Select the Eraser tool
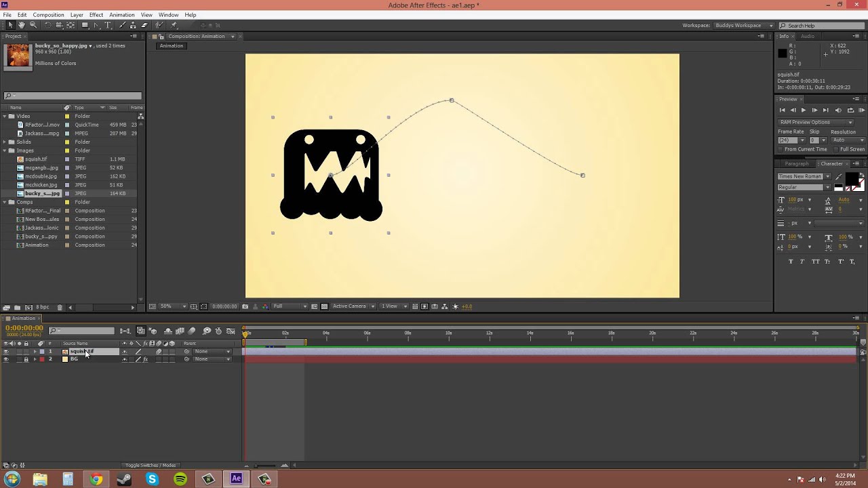This screenshot has width=868, height=488. (x=144, y=25)
